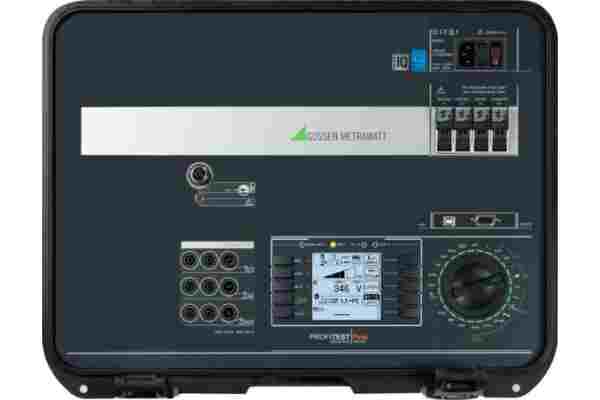This screenshot has height=400, width=600.
Task: Turn the rotary function selector dial
Action: click(476, 286)
